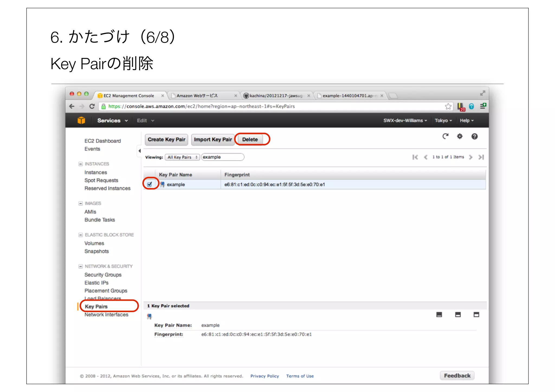Sort by Fingerprint column header

[353, 175]
